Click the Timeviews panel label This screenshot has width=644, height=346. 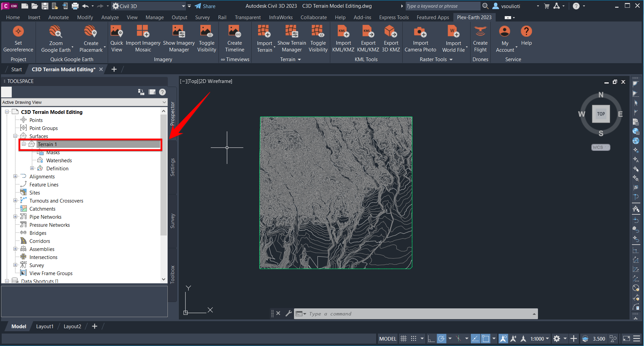[235, 59]
